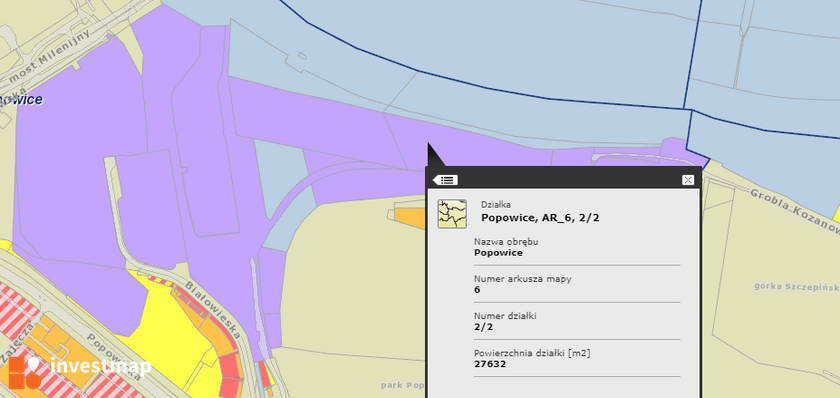The image size is (840, 398).
Task: Click the 'Nazwa obrębu' field label
Action: pos(506,242)
